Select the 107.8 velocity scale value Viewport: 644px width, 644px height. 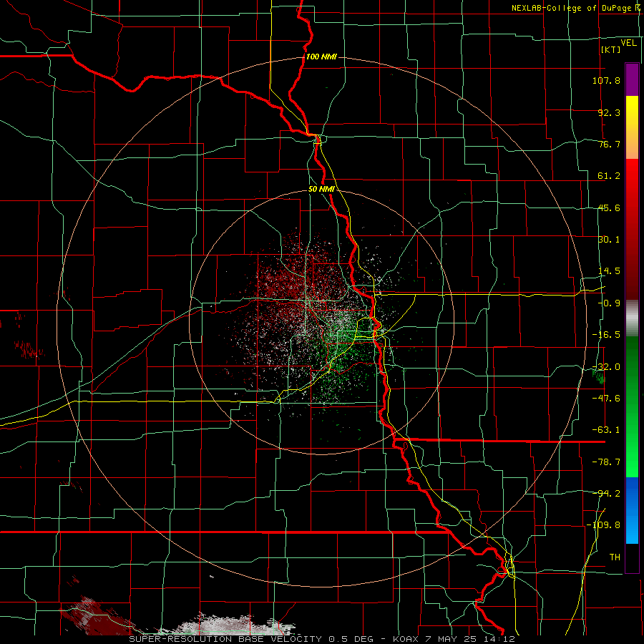pos(606,80)
